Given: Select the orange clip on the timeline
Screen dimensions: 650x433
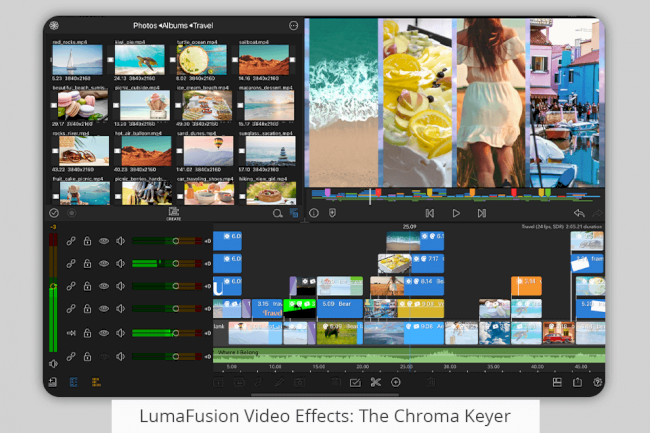Looking at the screenshot, I should (526, 286).
